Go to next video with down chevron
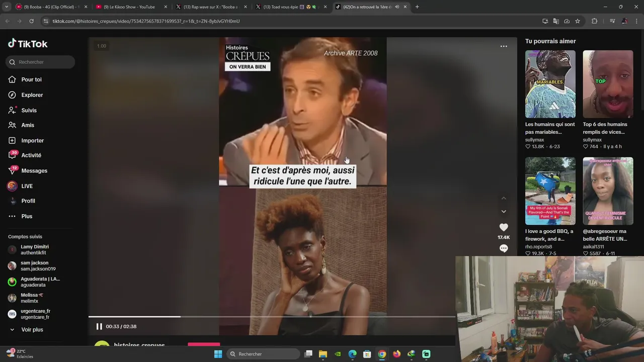 [504, 211]
